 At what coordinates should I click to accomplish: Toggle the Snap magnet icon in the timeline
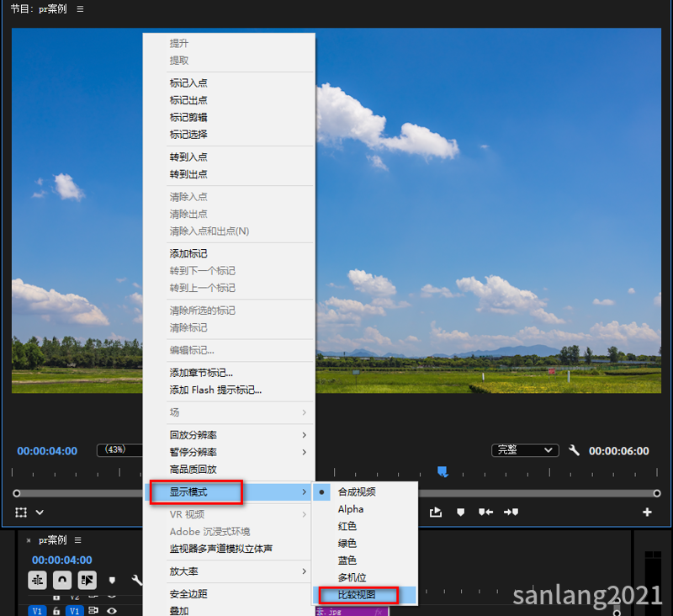coord(62,580)
